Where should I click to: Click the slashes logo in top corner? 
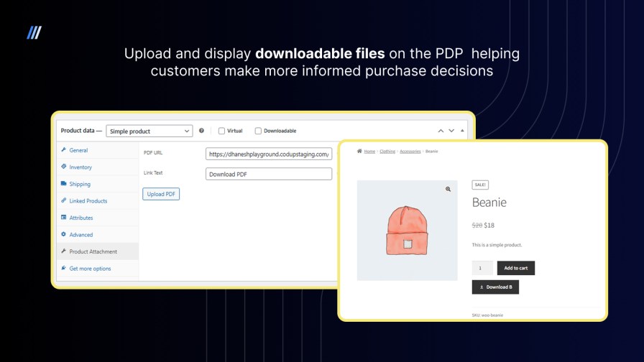tap(34, 33)
